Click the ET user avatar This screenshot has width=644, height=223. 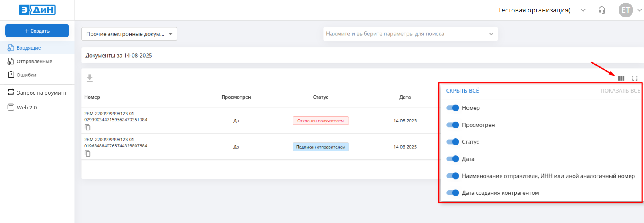[625, 10]
